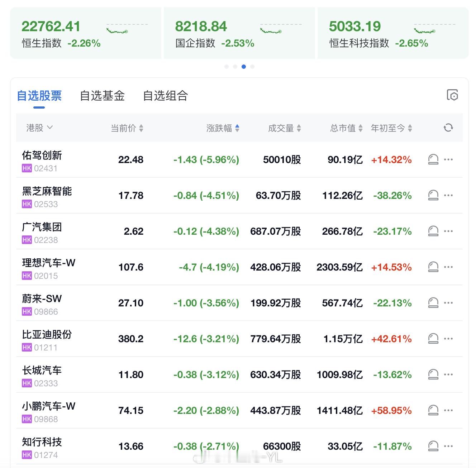The width and height of the screenshot is (476, 468).
Task: Open alert bell for 广汽集团
Action: click(x=433, y=231)
